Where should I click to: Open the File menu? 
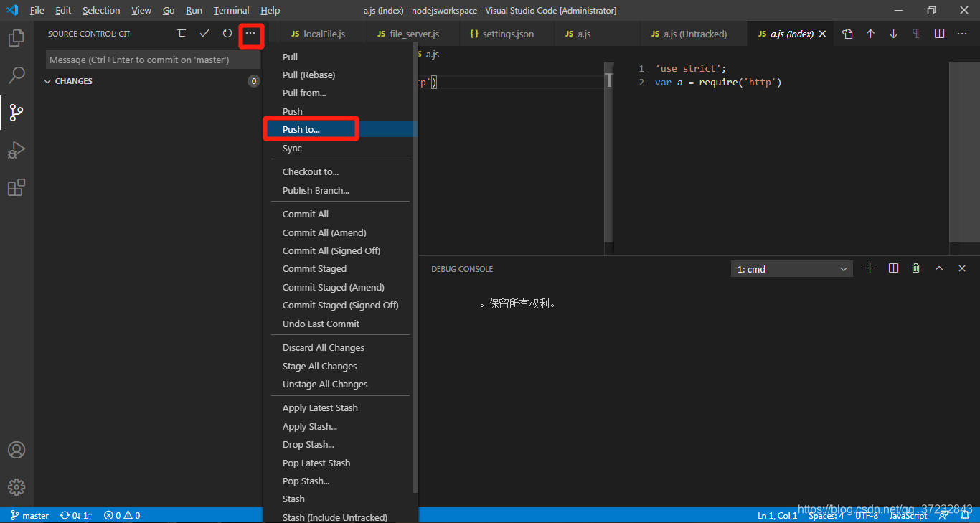coord(37,11)
